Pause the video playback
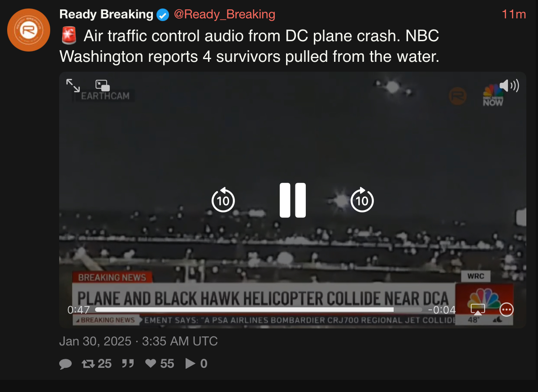 click(293, 200)
